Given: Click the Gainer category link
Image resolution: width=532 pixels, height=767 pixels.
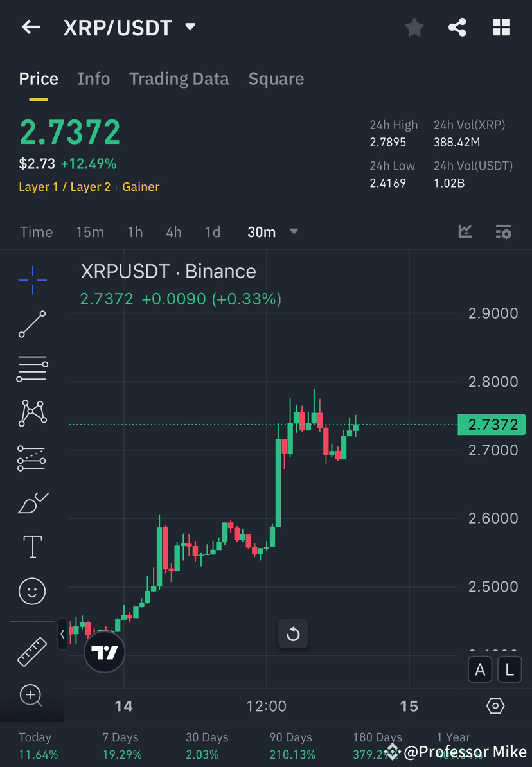Looking at the screenshot, I should [x=140, y=187].
